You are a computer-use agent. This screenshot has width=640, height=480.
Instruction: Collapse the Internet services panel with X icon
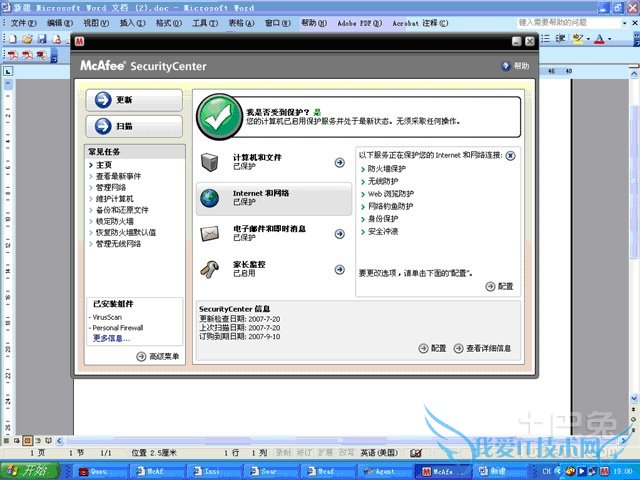(510, 156)
